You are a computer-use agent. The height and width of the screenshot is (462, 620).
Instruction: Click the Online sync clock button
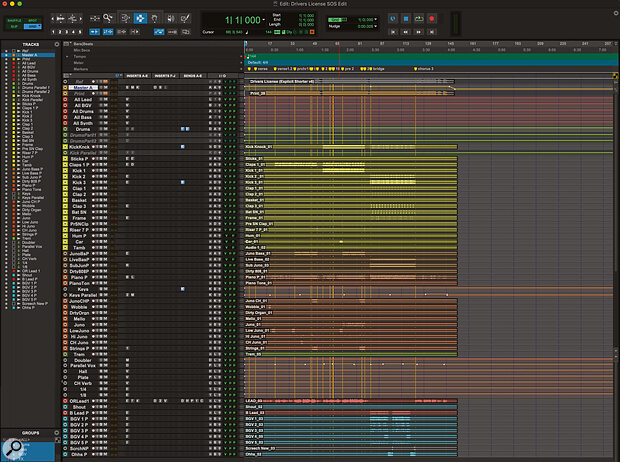pos(393,19)
